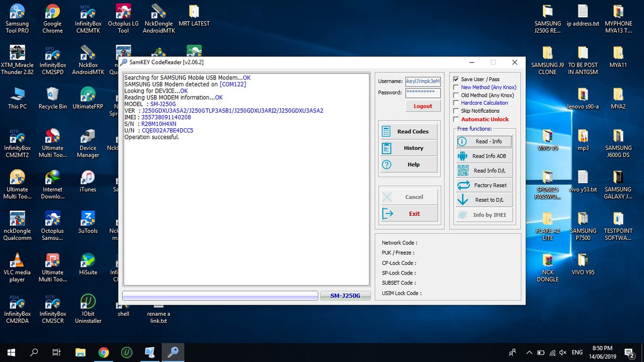Click IMEI value 355738091140208 in log
The image size is (644, 362).
(166, 117)
